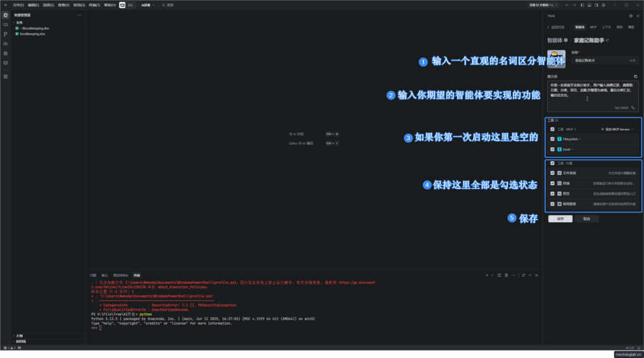Click the explorer panel more actions ellipsis
Viewport: 644px width, 358px height.
pos(79,14)
